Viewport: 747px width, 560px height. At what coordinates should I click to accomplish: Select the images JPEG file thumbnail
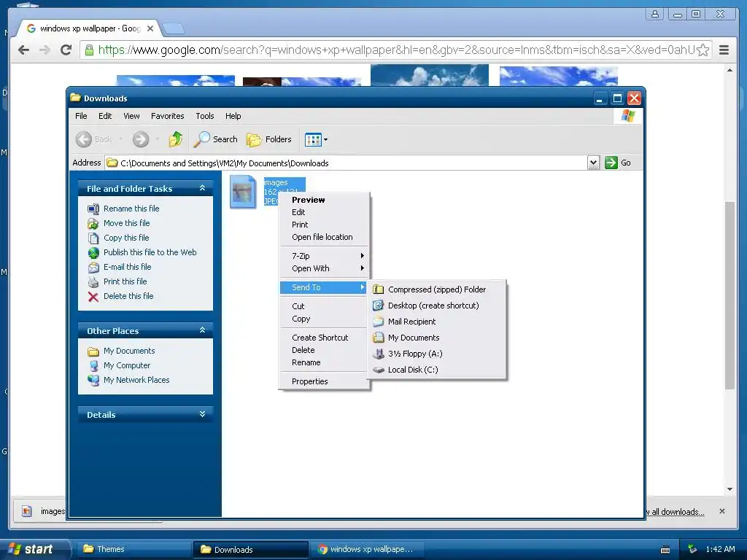pos(243,192)
